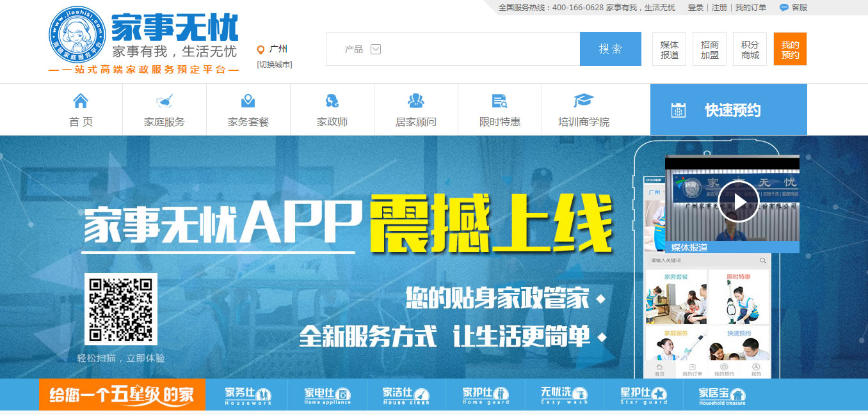Screen dimensions: 868x415
Task: Click the 切换城市 link to change city
Action: [x=275, y=64]
